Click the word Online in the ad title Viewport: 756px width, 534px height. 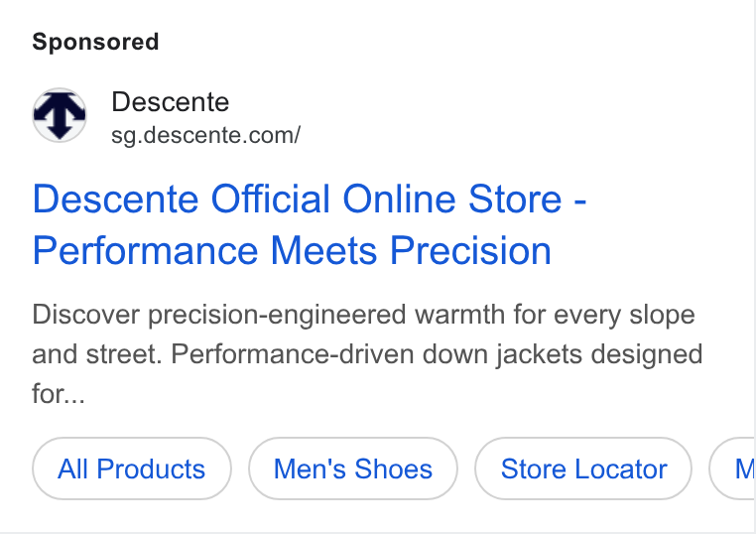[399, 199]
